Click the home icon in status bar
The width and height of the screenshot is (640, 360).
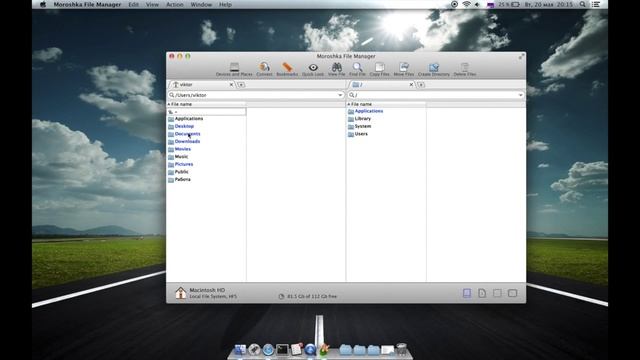[x=180, y=293]
